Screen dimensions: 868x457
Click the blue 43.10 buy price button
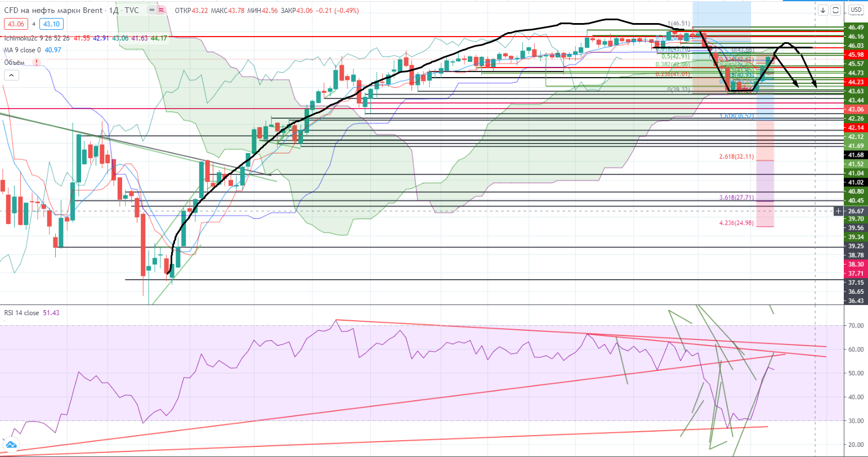point(50,24)
